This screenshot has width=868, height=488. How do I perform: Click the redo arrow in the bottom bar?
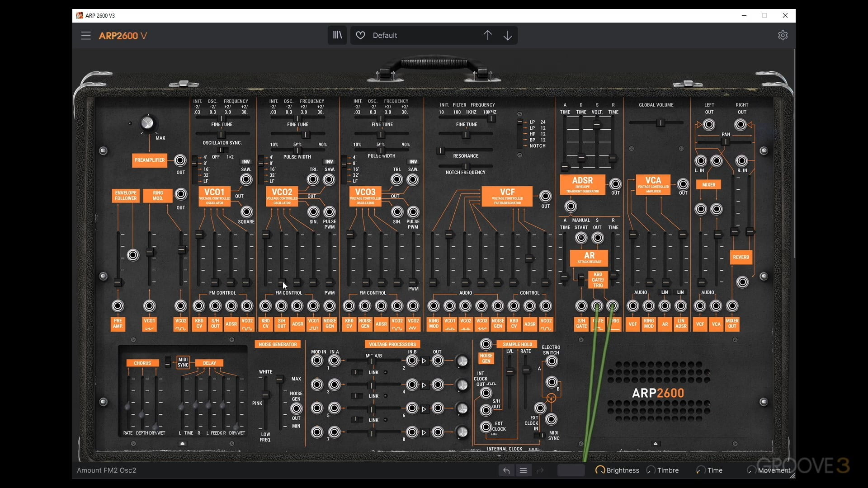pyautogui.click(x=540, y=470)
